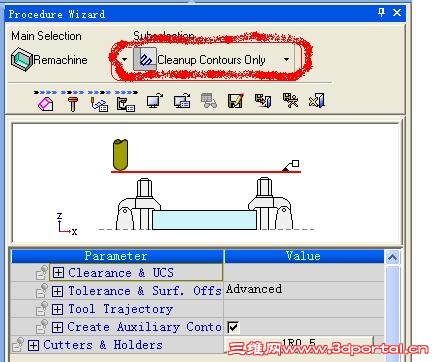Click the lock icon beside Tool Trajectory
The width and height of the screenshot is (448, 362).
click(x=42, y=308)
